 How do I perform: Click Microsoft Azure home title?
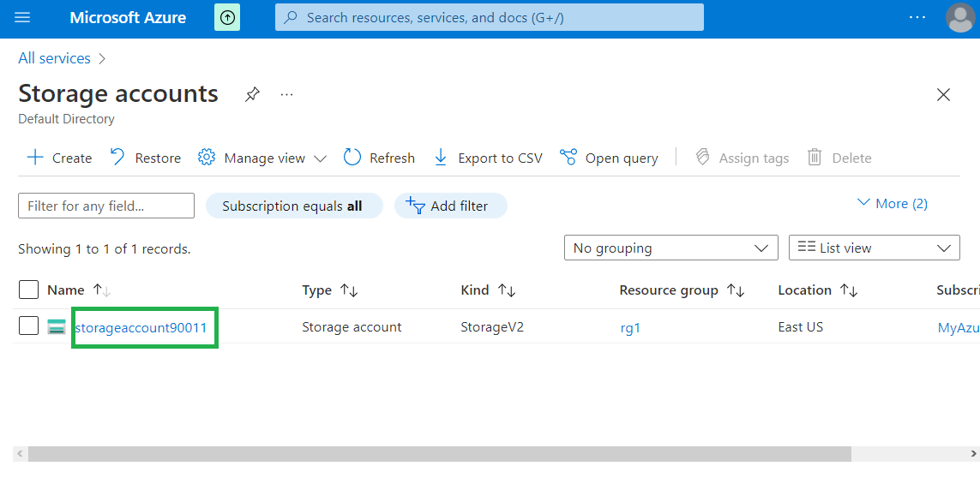(128, 17)
